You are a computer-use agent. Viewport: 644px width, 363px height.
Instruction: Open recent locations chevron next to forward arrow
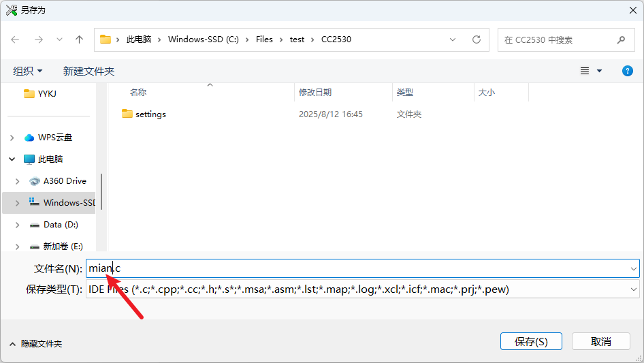59,40
